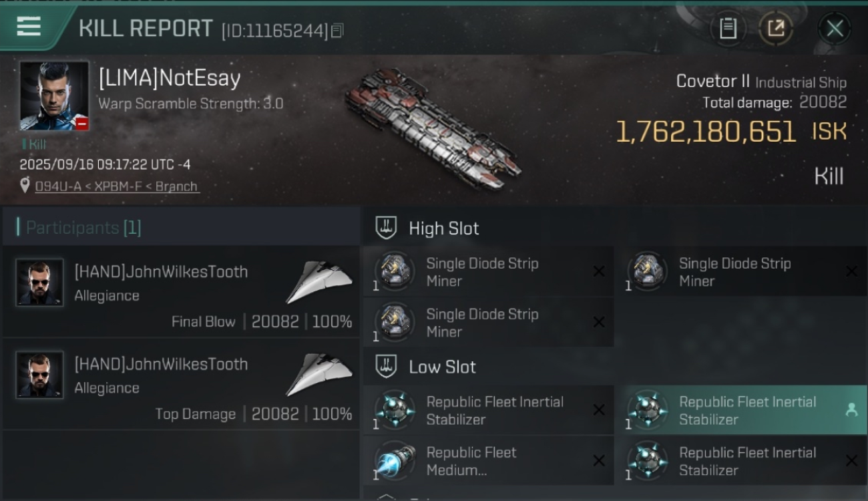
Task: Click the Final Blow Allegiance ship icon
Action: (x=319, y=282)
